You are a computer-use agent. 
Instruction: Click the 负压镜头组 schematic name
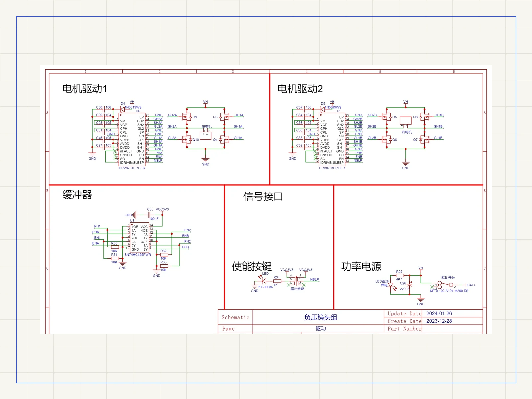coord(321,317)
